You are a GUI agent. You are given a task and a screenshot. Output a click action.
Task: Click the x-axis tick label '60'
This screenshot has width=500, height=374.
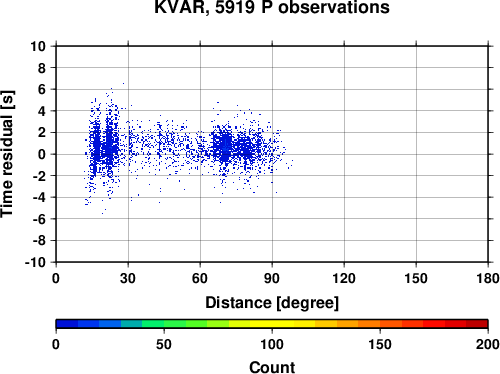pyautogui.click(x=200, y=278)
